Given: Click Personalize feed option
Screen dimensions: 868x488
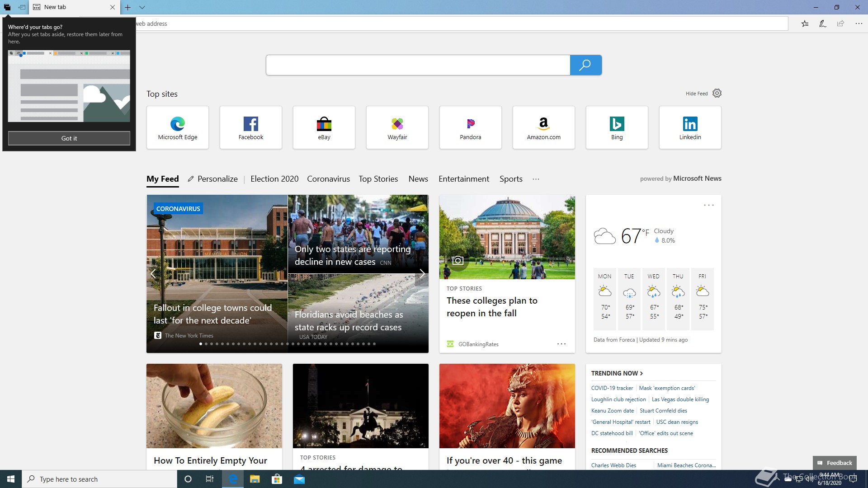Looking at the screenshot, I should coord(213,179).
